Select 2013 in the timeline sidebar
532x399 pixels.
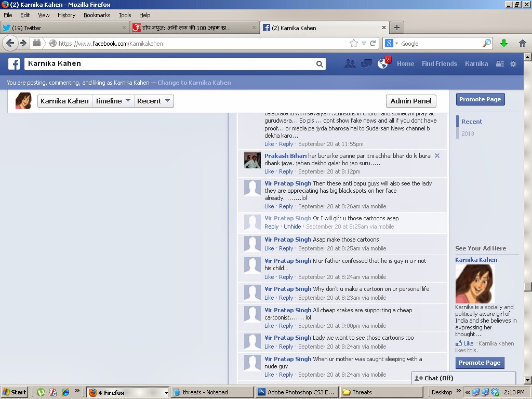click(468, 134)
